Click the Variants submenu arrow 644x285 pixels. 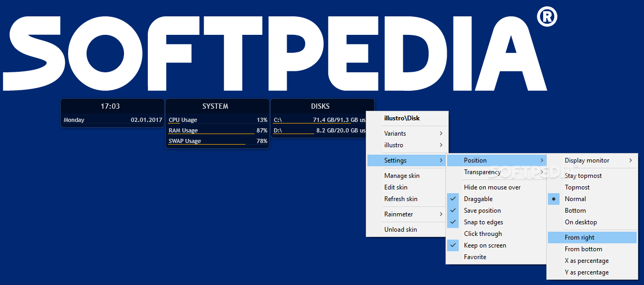[x=441, y=134]
